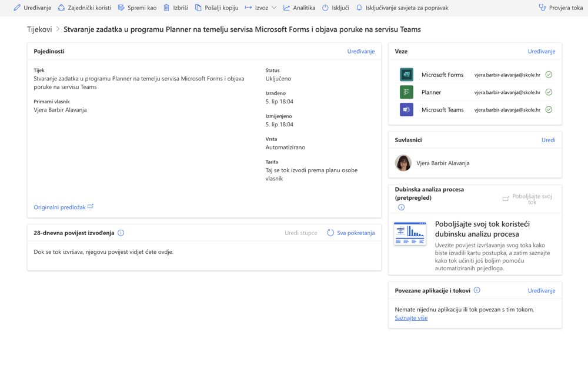
Task: Click Uredi link in Suvlasnici panel
Action: (x=548, y=140)
